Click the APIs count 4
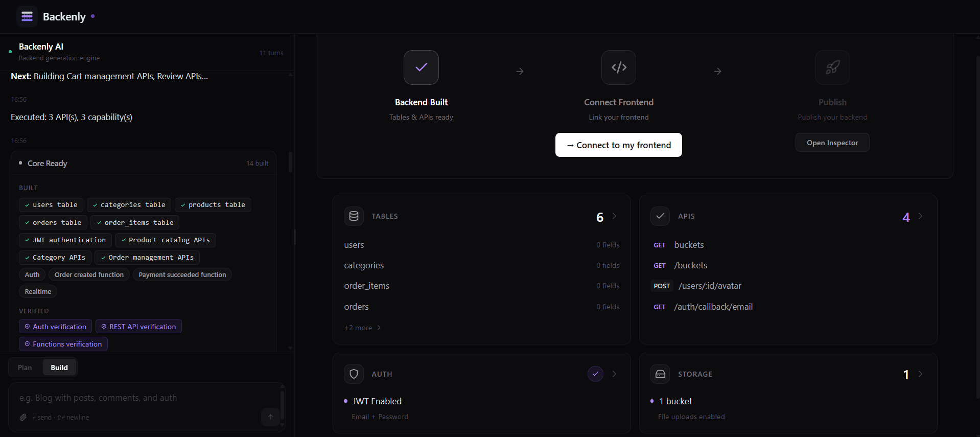980x437 pixels. coord(906,217)
